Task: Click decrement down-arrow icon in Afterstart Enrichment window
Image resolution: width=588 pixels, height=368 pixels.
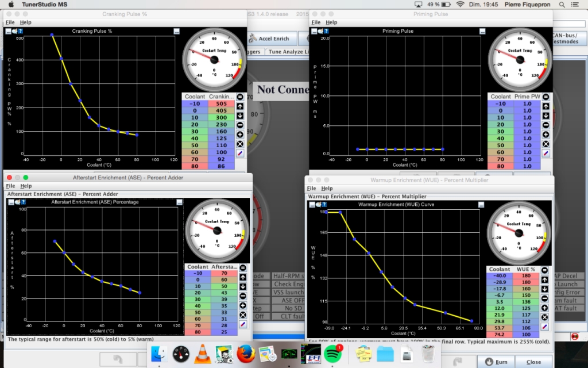Action: tap(243, 286)
